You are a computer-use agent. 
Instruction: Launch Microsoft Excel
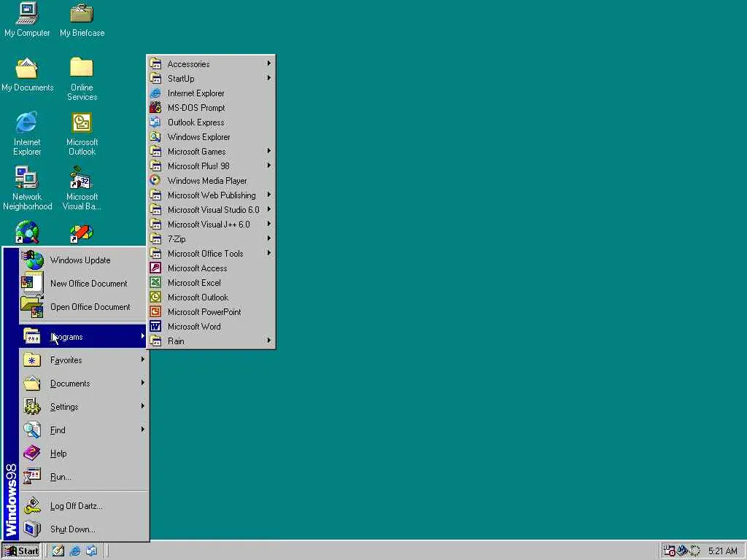pyautogui.click(x=211, y=282)
